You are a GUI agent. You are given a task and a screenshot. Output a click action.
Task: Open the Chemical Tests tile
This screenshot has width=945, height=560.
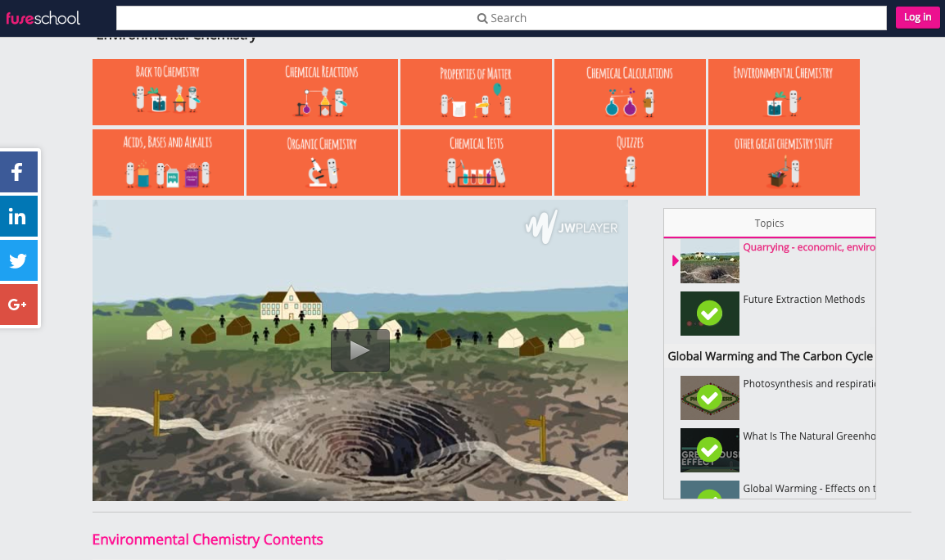(x=476, y=162)
